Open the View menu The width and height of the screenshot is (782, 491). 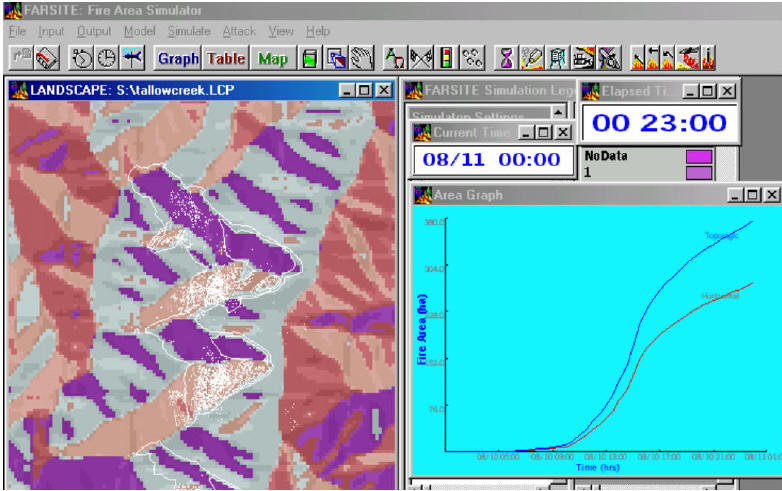pos(281,31)
